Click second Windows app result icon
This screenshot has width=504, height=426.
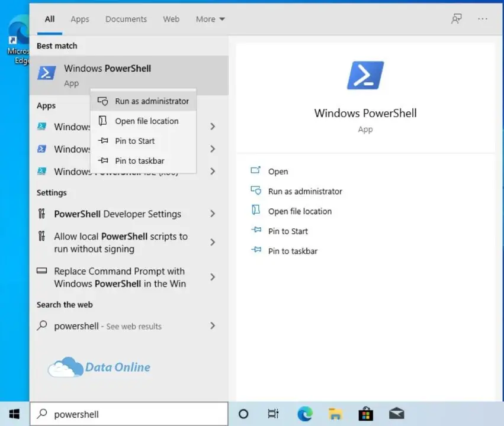(42, 149)
